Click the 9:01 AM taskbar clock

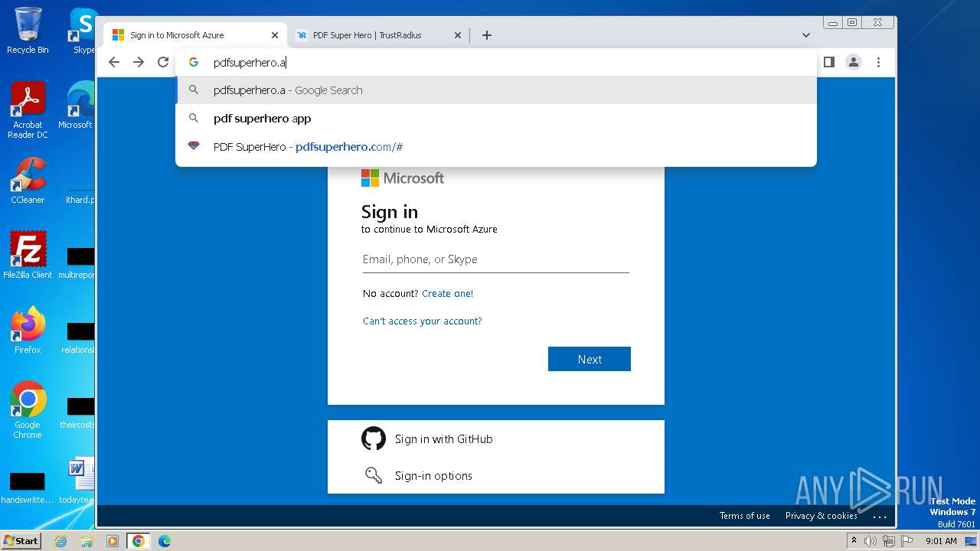coord(941,541)
